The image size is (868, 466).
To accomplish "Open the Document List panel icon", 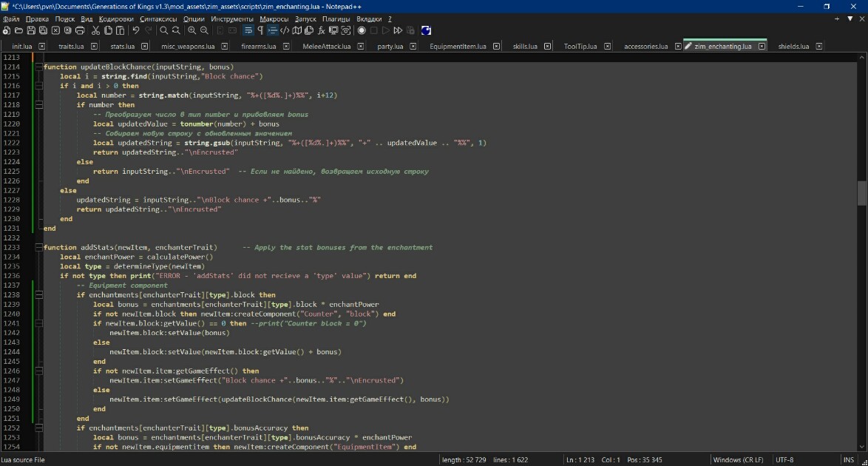I will point(309,30).
